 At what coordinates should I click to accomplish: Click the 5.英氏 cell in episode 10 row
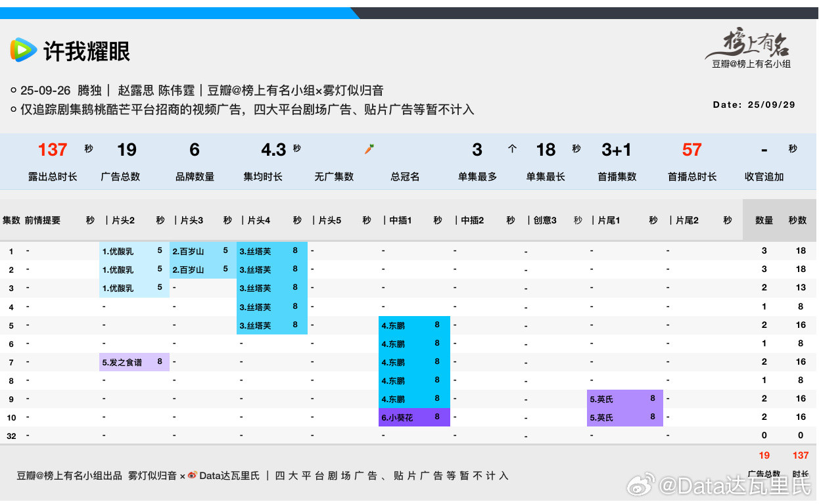(x=626, y=417)
